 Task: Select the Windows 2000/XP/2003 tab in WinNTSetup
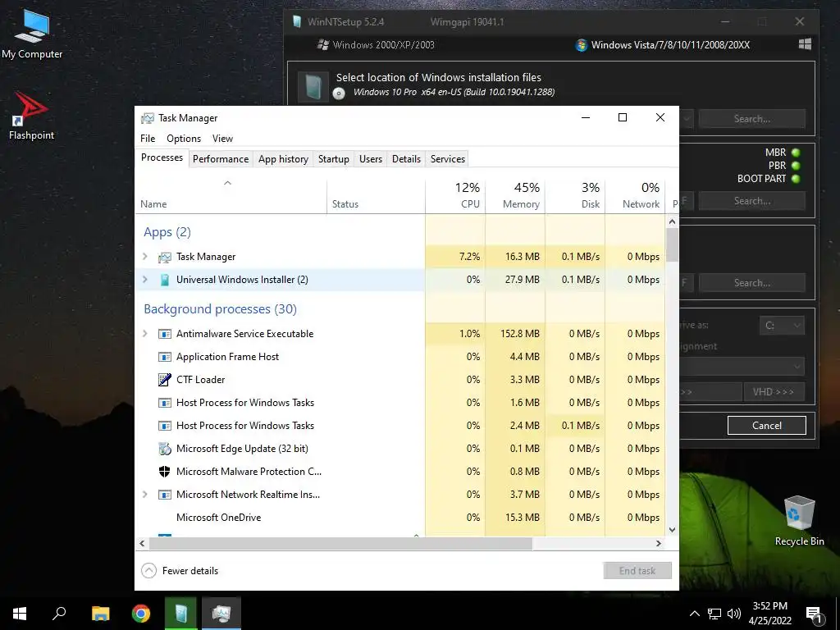click(x=376, y=45)
